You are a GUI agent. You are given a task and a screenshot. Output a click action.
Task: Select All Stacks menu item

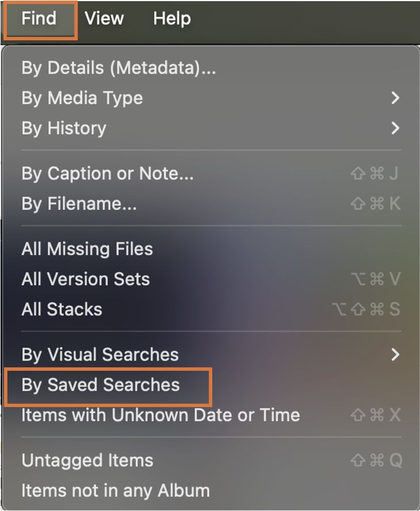click(62, 309)
